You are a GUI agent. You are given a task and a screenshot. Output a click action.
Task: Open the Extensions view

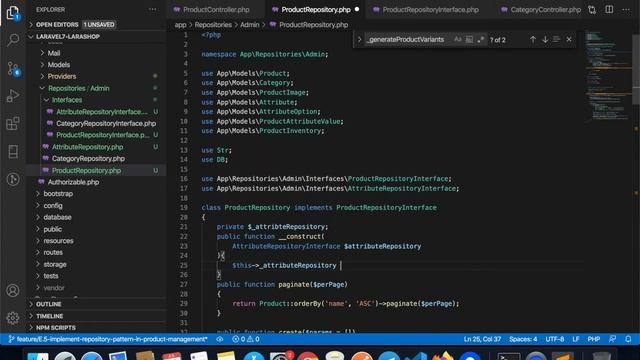pos(13,123)
